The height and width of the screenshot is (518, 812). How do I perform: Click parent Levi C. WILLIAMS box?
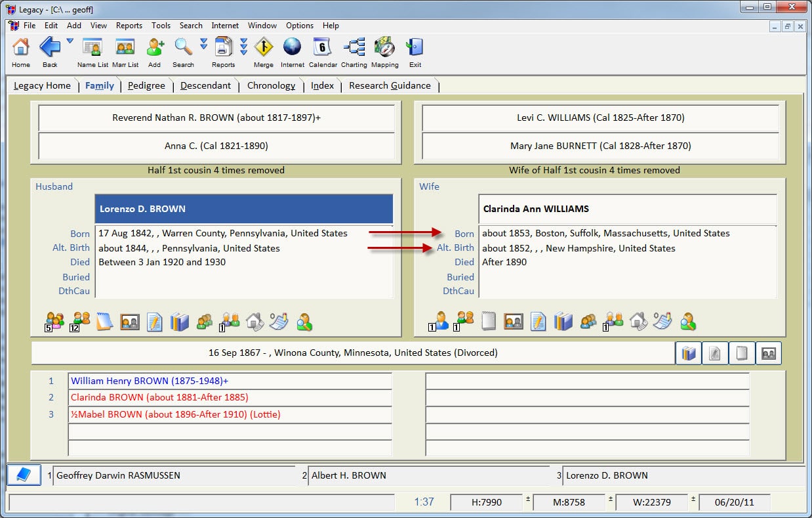(600, 118)
